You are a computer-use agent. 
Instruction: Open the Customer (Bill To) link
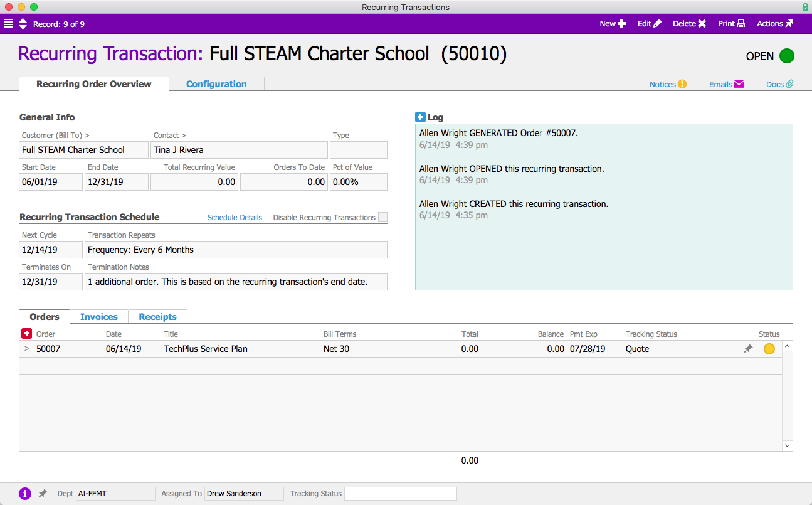click(56, 135)
